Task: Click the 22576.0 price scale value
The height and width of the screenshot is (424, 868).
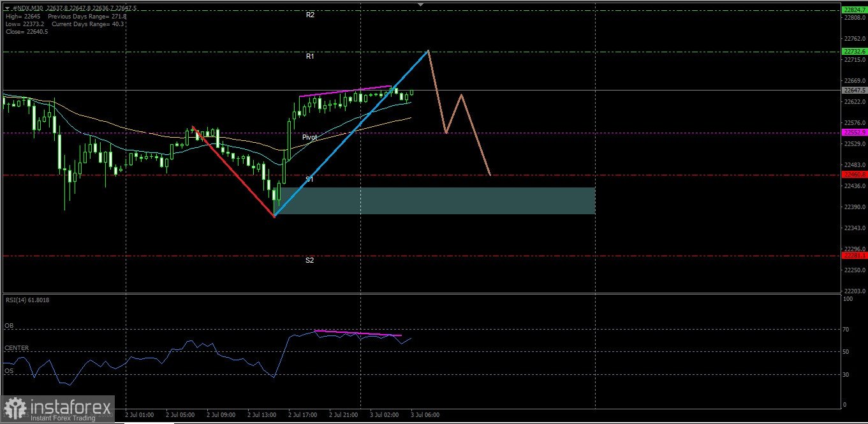Action: [x=854, y=122]
